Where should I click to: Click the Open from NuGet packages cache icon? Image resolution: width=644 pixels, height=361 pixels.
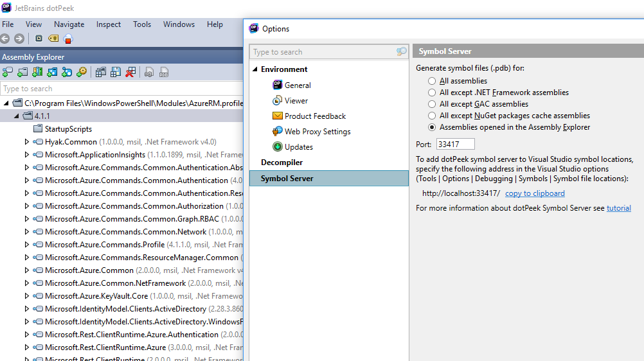[x=67, y=73]
